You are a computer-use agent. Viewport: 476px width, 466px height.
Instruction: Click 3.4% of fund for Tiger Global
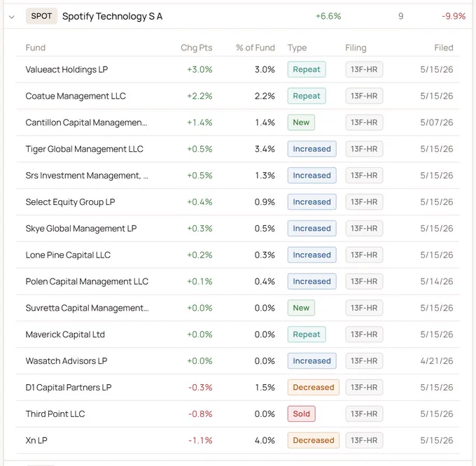click(x=265, y=149)
